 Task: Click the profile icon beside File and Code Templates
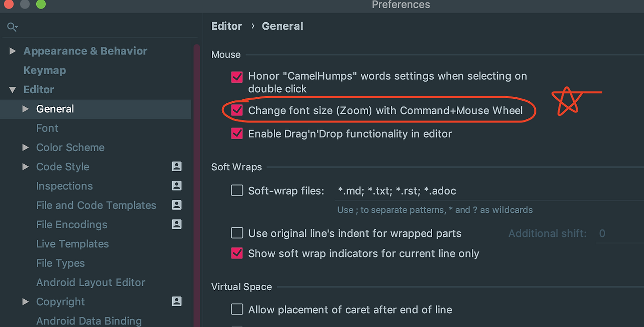(177, 205)
